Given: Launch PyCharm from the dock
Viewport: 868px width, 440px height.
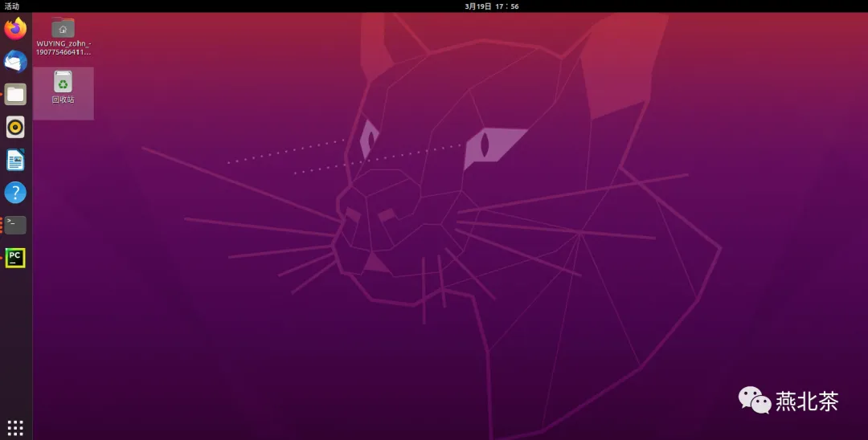Looking at the screenshot, I should click(15, 258).
